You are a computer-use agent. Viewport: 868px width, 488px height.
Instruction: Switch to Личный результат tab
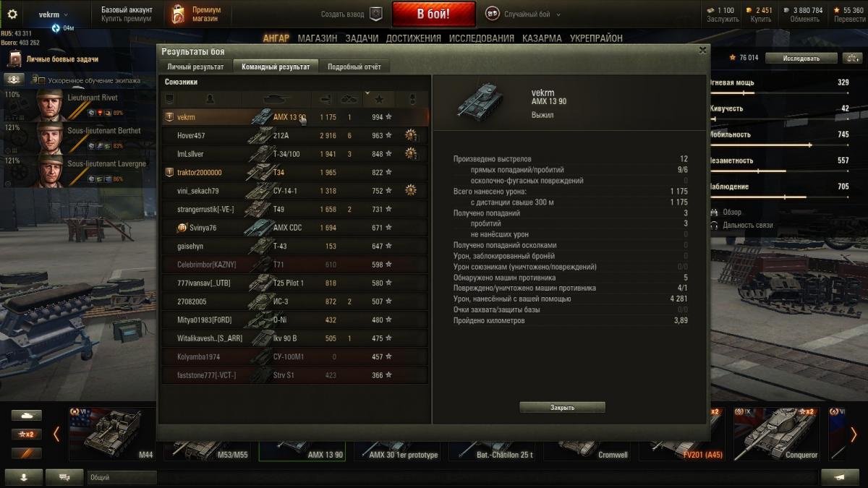coord(196,67)
